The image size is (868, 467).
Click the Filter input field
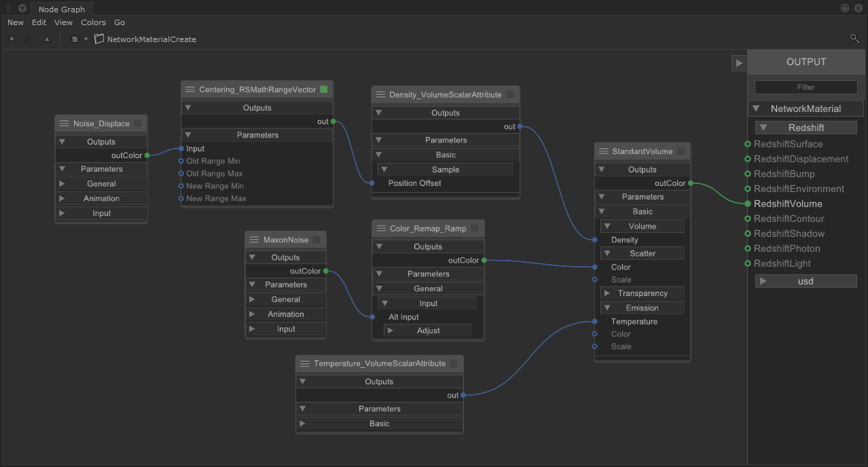806,87
